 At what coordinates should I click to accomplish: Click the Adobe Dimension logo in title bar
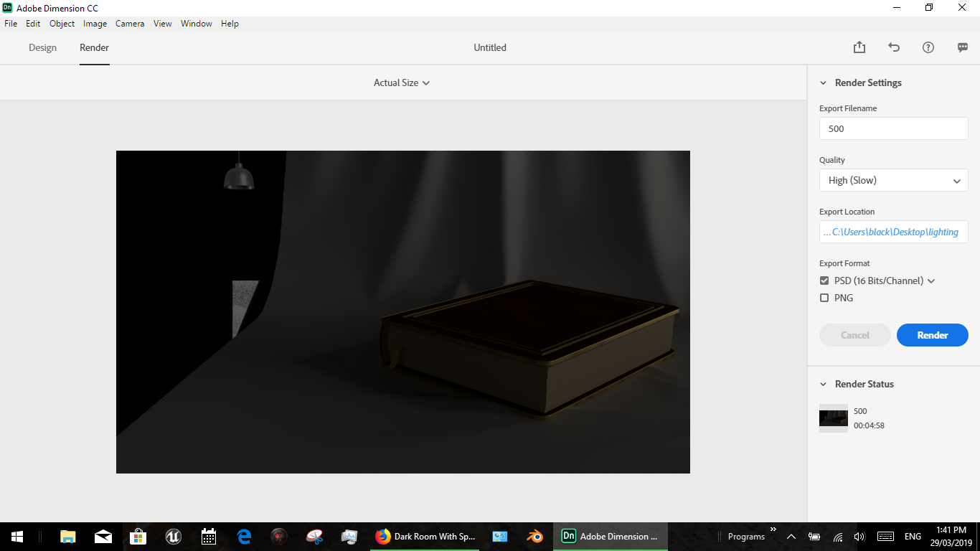tap(8, 7)
